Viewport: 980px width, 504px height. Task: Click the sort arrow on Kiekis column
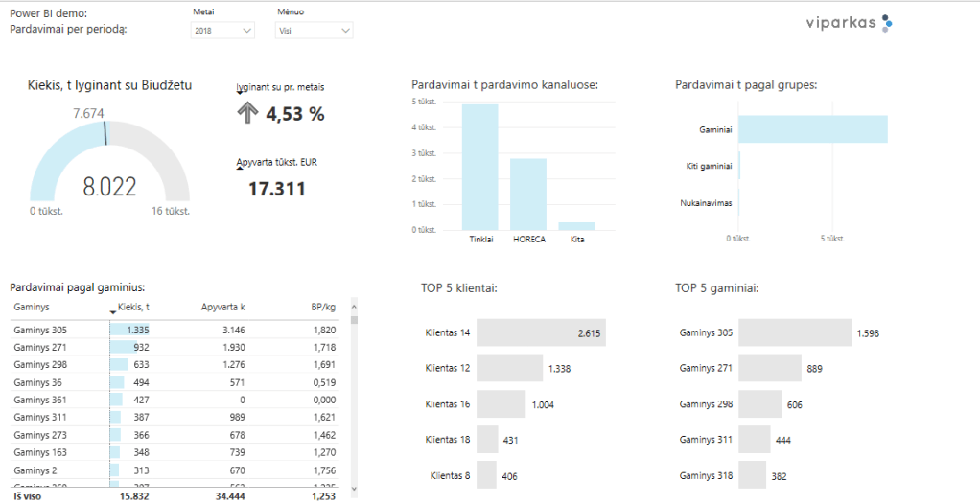pyautogui.click(x=112, y=312)
